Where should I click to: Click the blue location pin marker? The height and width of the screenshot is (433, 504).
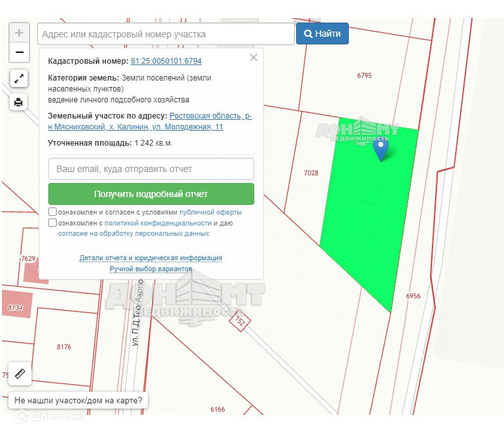[380, 149]
